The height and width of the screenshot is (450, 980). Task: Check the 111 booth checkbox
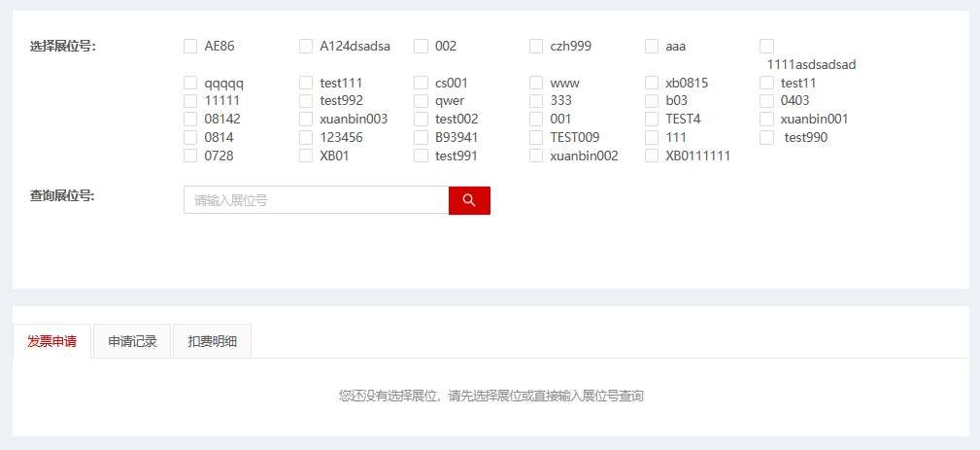pos(652,137)
